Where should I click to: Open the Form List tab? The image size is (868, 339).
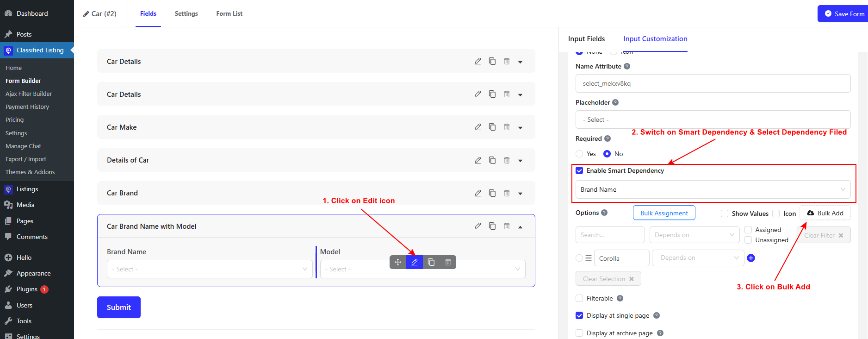pos(229,13)
